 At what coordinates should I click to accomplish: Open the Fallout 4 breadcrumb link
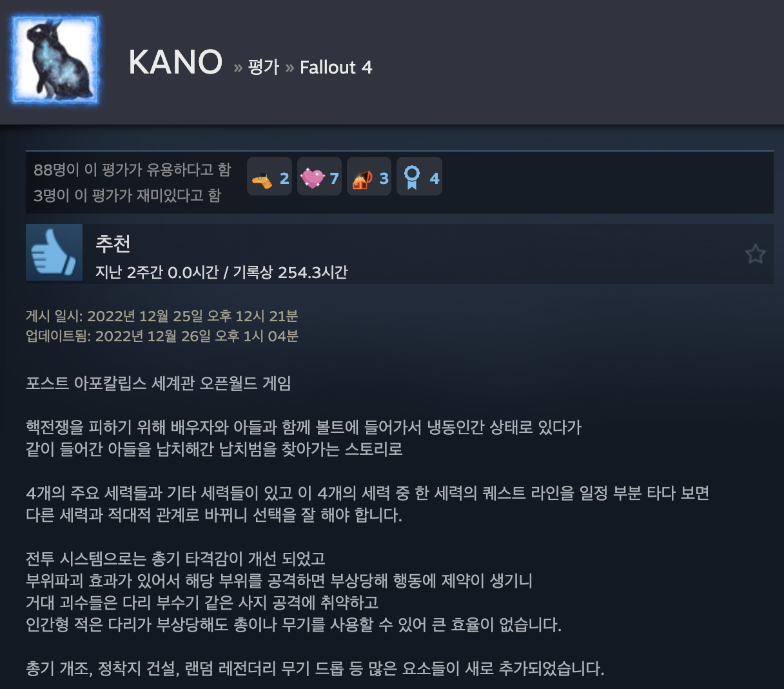(x=336, y=67)
